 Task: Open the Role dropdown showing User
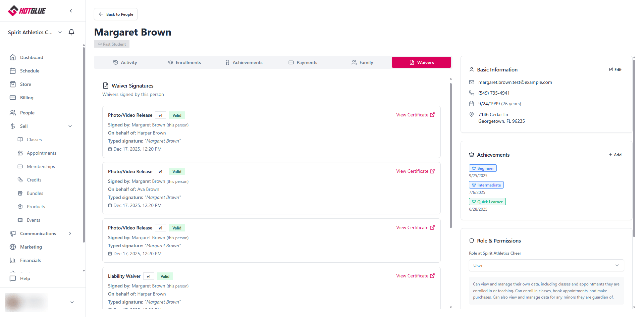[x=546, y=265]
